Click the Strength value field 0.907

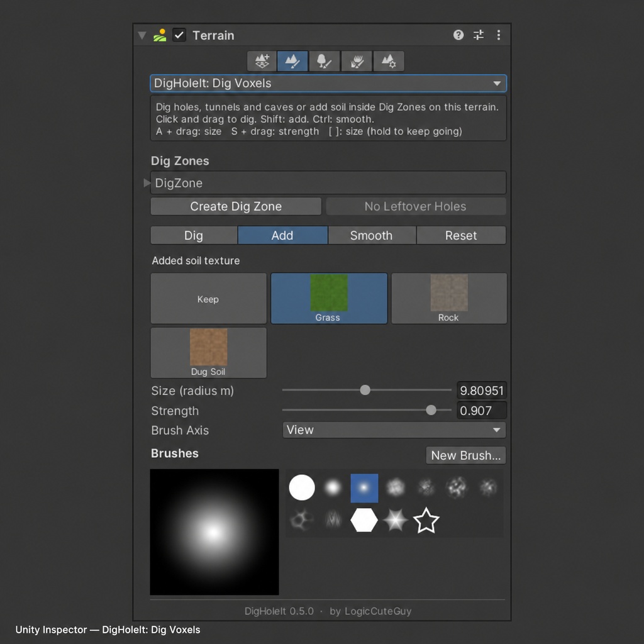[481, 411]
